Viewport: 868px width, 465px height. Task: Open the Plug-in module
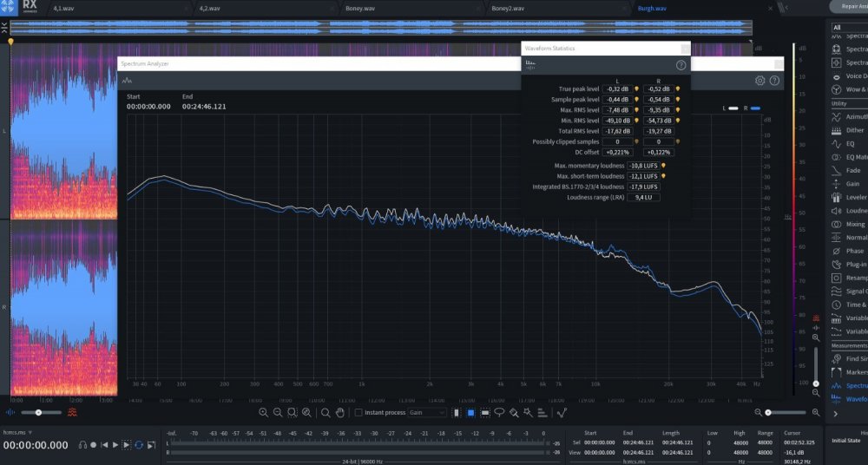849,264
